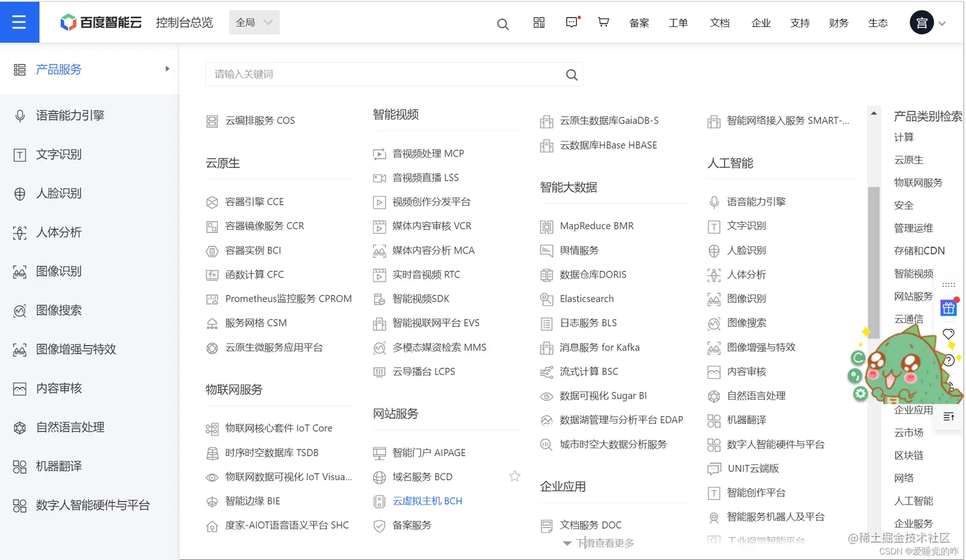Image resolution: width=966 pixels, height=560 pixels.
Task: Click the gift box floating icon
Action: click(x=949, y=308)
